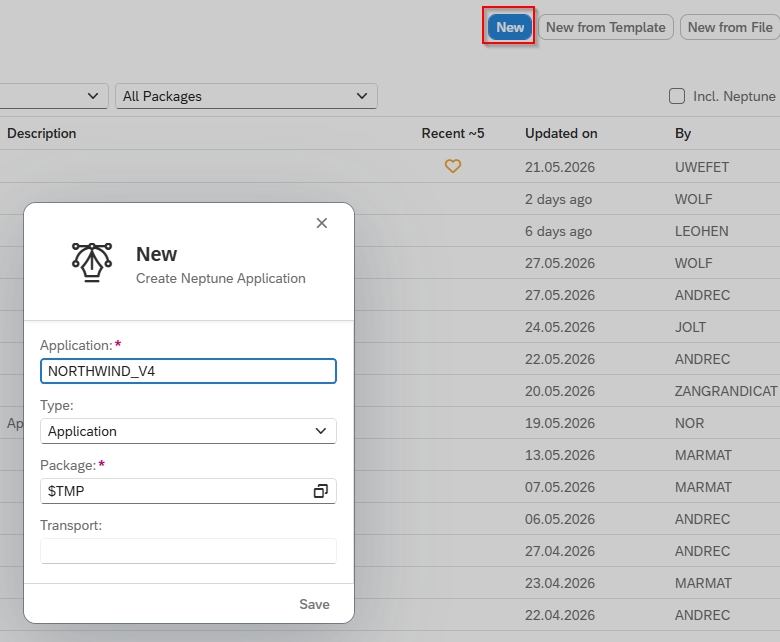Open the dropdown left of All Packages
780x642 pixels.
click(x=54, y=96)
